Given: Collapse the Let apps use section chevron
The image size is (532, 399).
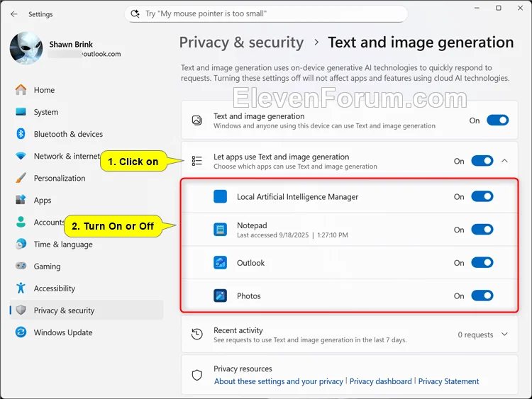Looking at the screenshot, I should pyautogui.click(x=504, y=161).
